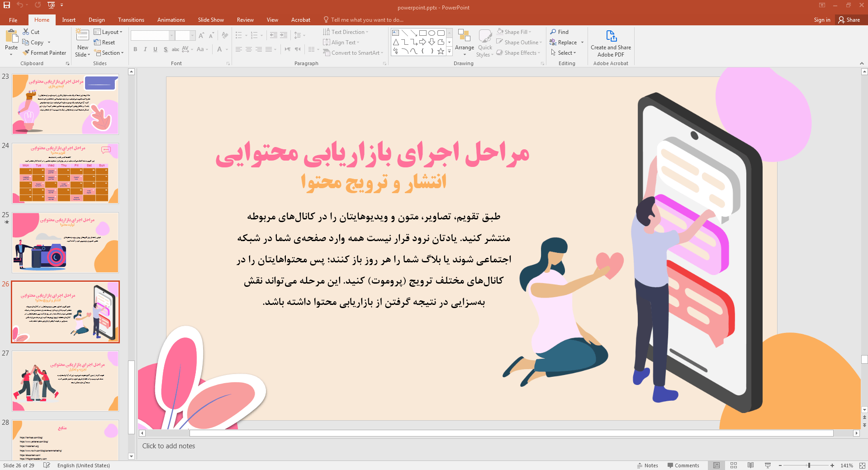Click Start From Beginning slideshow icon
The image size is (868, 470).
51,5
